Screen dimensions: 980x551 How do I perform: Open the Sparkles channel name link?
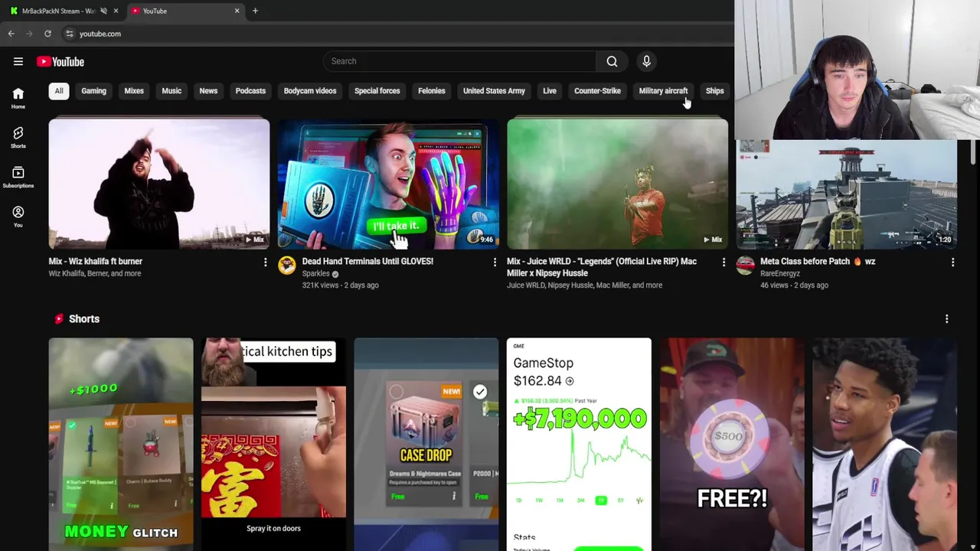coord(315,273)
